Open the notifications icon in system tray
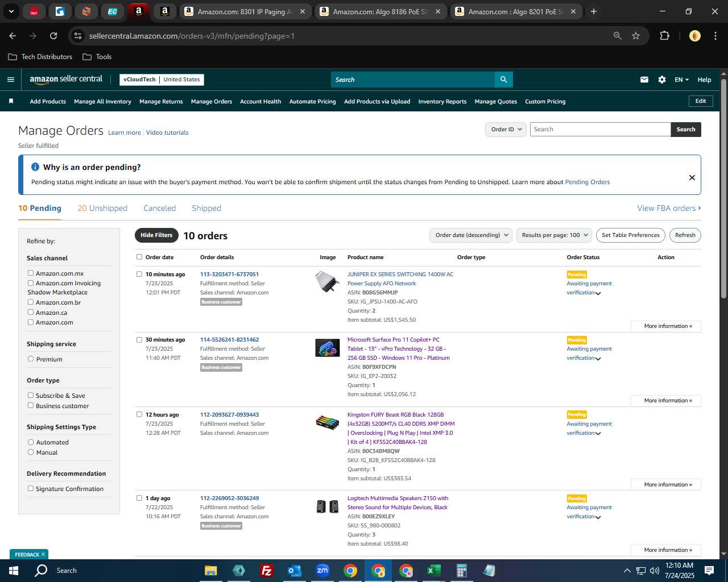The height and width of the screenshot is (582, 728). 709,571
